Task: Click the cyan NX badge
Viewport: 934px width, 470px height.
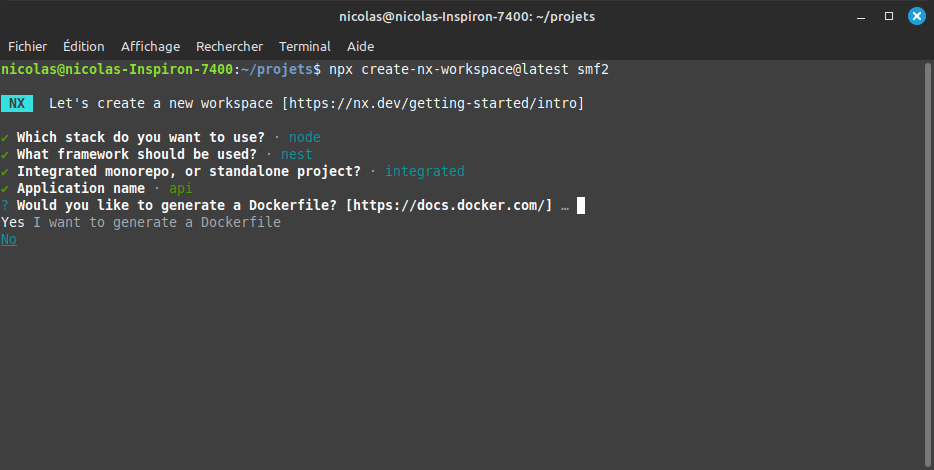Action: coord(17,103)
